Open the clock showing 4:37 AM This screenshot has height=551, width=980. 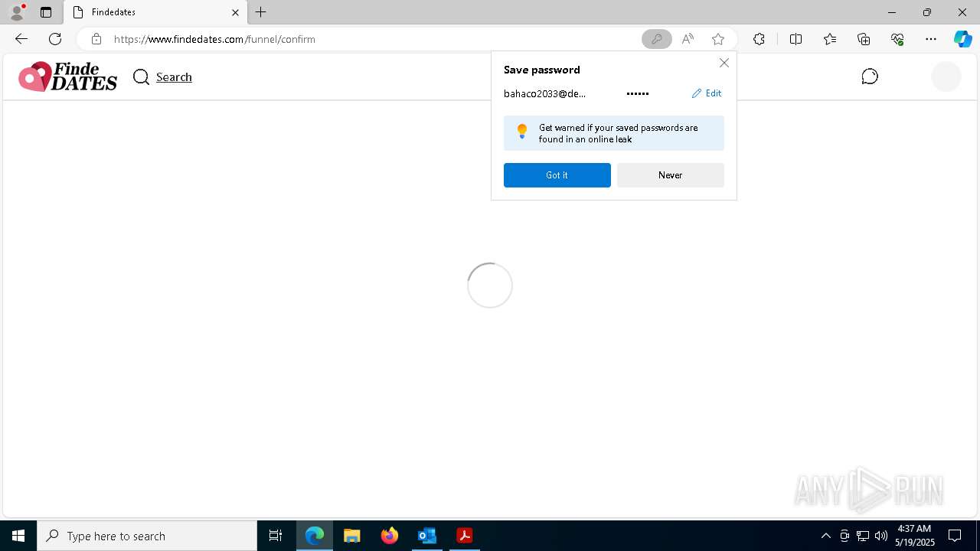click(x=914, y=536)
